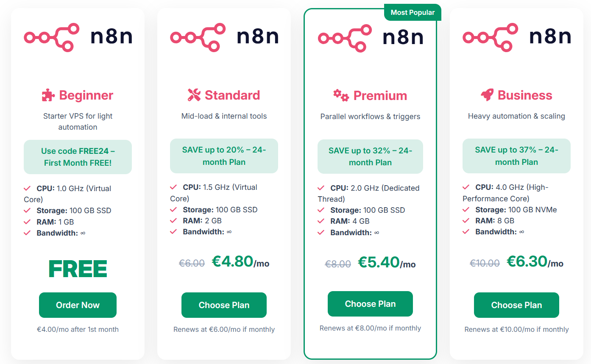The image size is (591, 364).
Task: Click the FREE24 promo code banner
Action: tap(78, 157)
